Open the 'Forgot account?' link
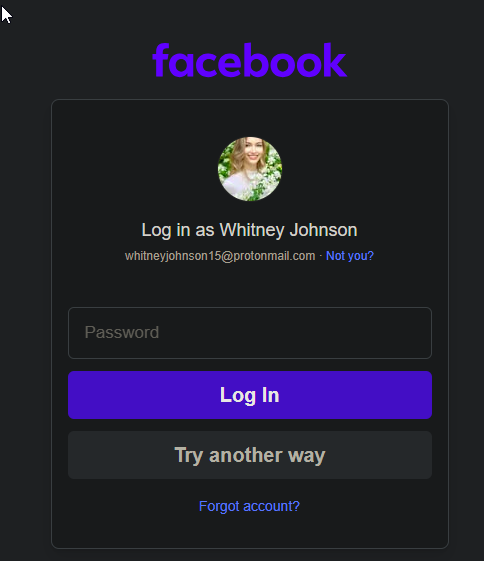 tap(249, 506)
